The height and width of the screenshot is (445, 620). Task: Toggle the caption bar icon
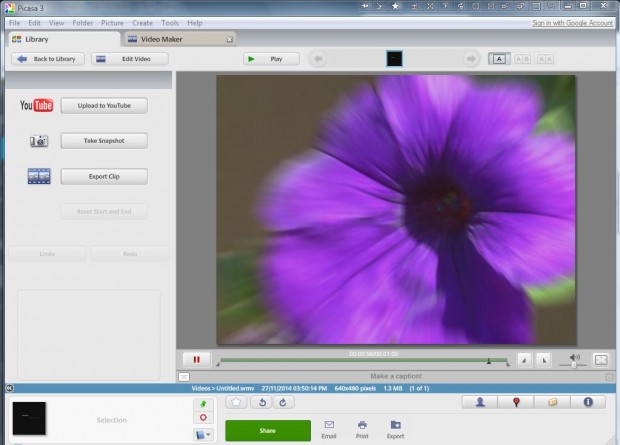pyautogui.click(x=183, y=376)
